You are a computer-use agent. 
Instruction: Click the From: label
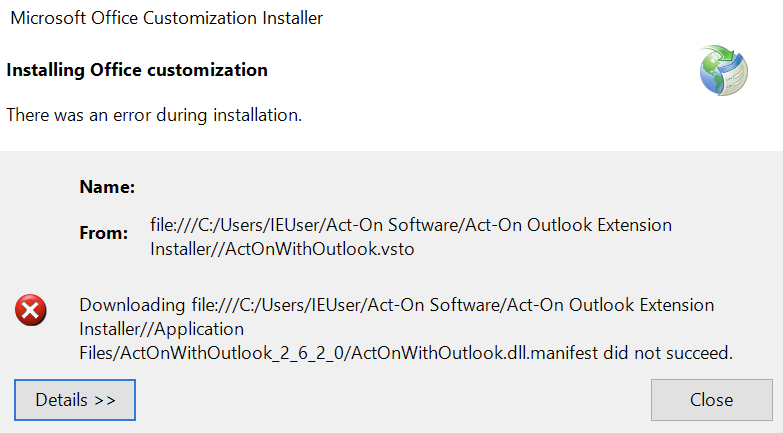click(x=104, y=233)
